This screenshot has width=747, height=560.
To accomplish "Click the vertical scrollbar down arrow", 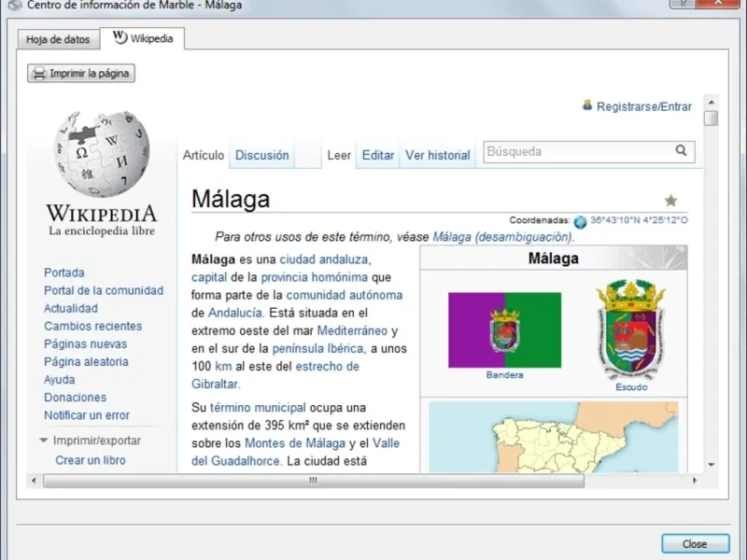I will click(712, 464).
